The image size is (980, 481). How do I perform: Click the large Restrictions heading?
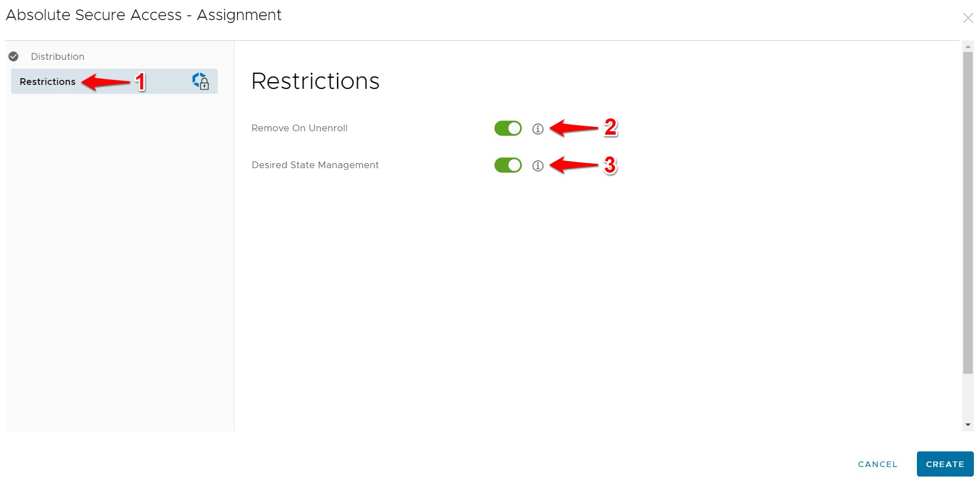click(315, 81)
